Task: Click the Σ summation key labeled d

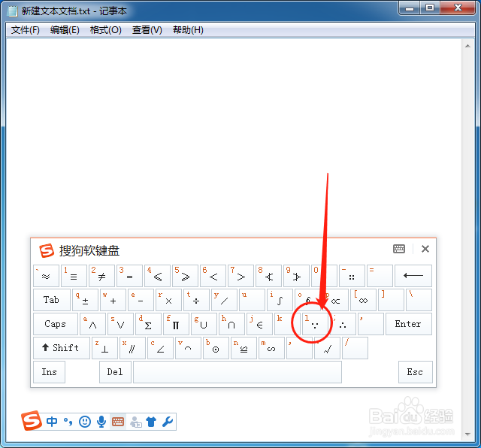Action: click(148, 324)
